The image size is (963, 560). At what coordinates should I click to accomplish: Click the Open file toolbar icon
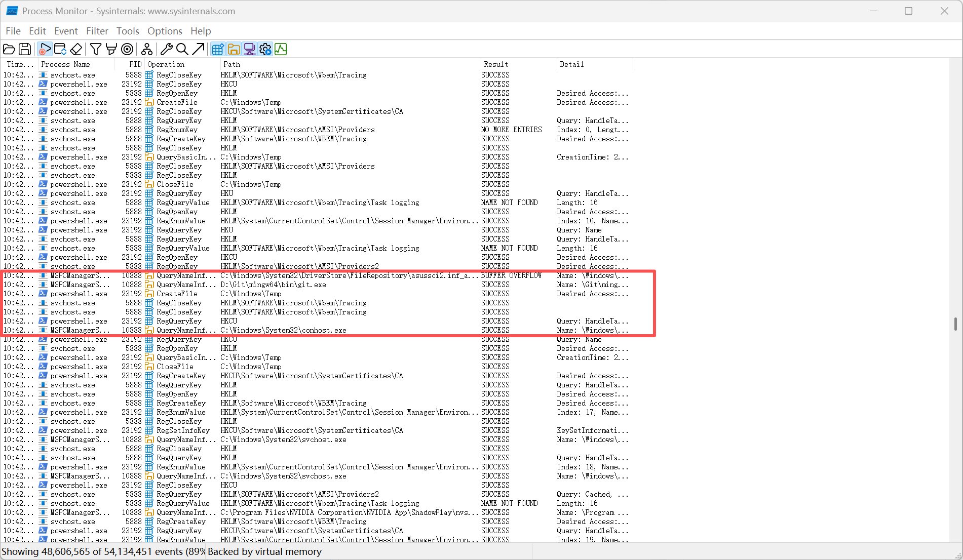pos(9,49)
